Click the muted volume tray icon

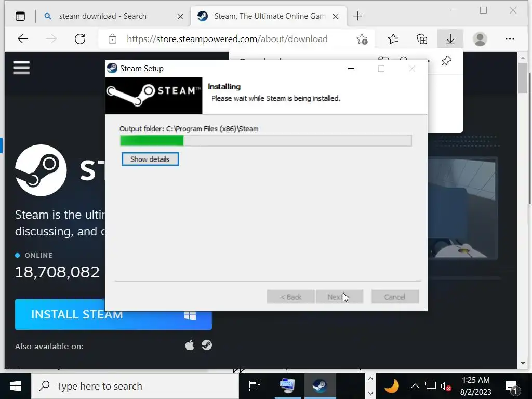pyautogui.click(x=445, y=386)
